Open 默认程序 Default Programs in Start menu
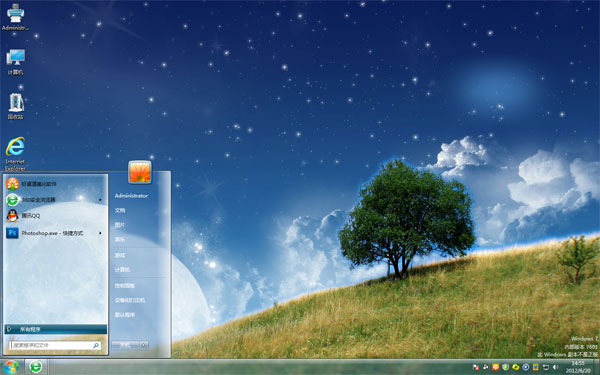 click(125, 315)
